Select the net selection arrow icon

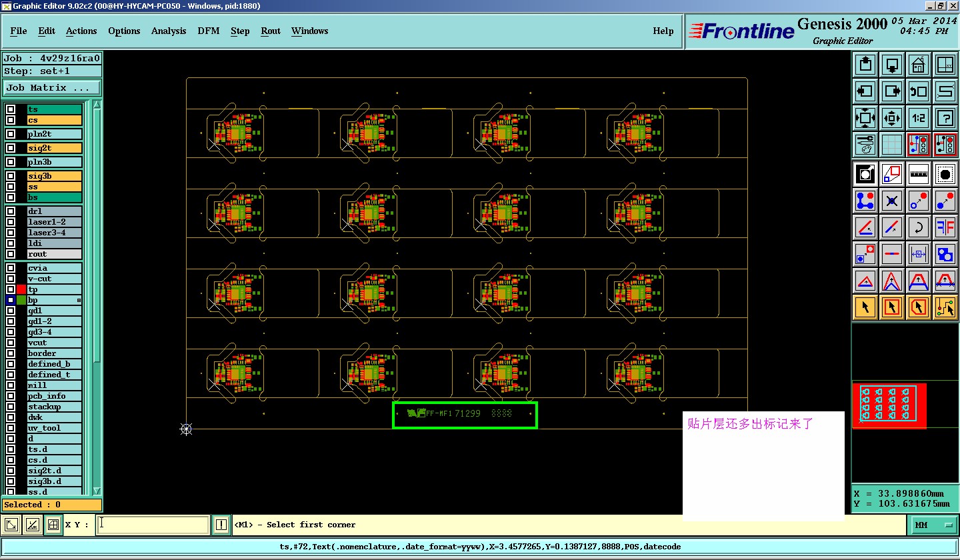pos(945,307)
